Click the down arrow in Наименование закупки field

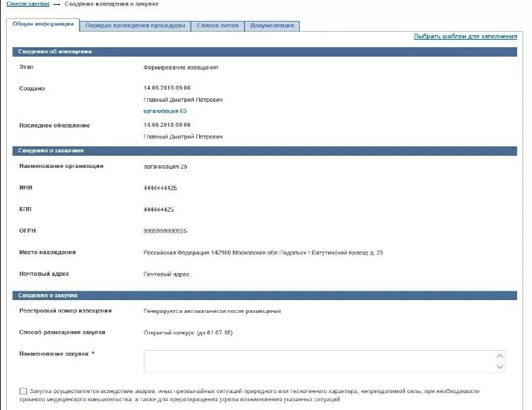click(x=500, y=366)
